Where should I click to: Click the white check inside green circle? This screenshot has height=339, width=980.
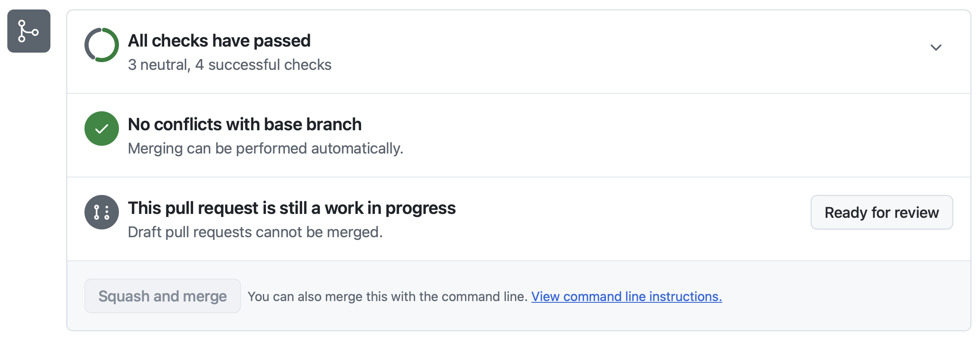coord(102,129)
